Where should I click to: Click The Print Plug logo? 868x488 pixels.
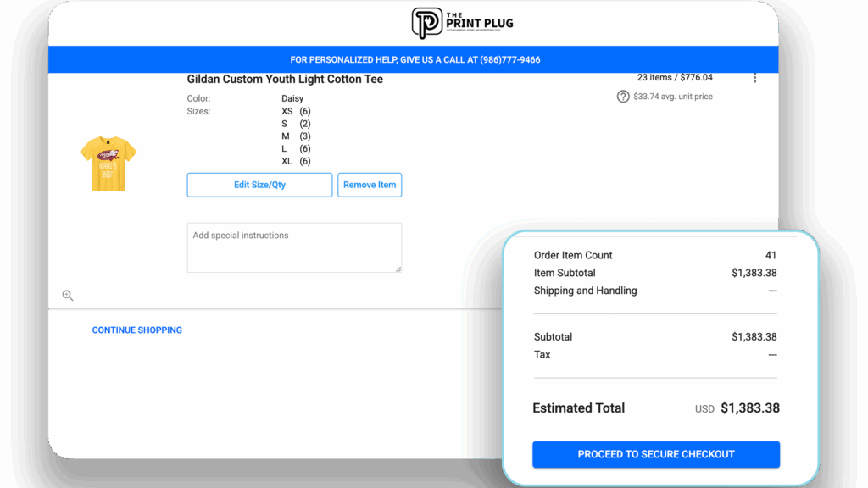(x=462, y=23)
